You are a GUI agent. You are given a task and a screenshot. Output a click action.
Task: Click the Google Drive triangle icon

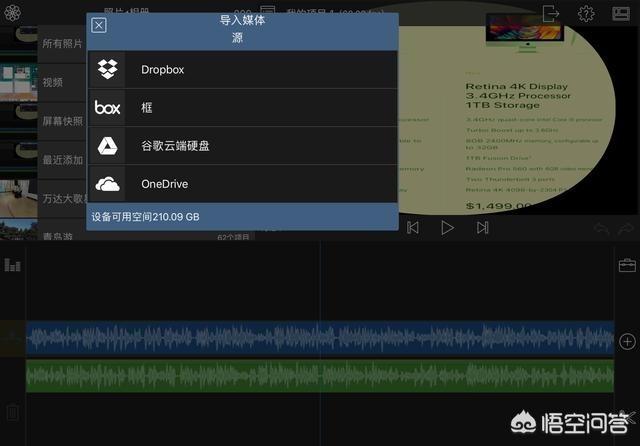pyautogui.click(x=107, y=146)
